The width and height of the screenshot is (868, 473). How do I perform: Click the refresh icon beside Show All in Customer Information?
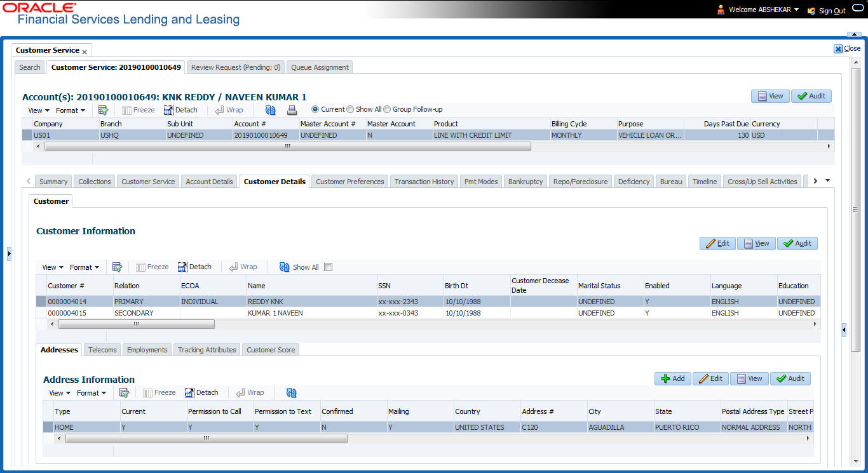(285, 267)
